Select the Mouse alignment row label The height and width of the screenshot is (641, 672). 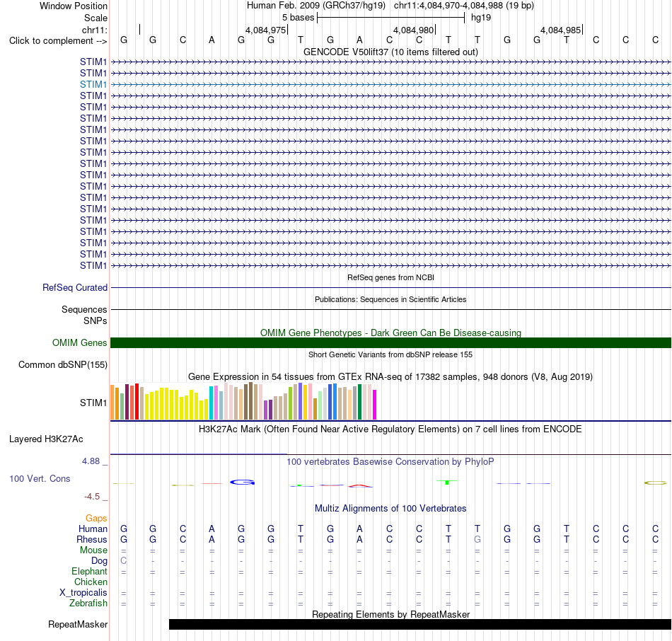click(x=93, y=550)
